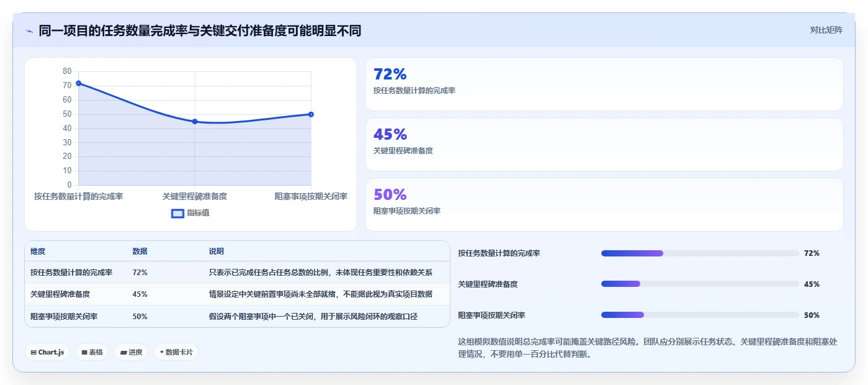The height and width of the screenshot is (385, 868).
Task: Click the 数据卡片 tag chip
Action: 176,352
